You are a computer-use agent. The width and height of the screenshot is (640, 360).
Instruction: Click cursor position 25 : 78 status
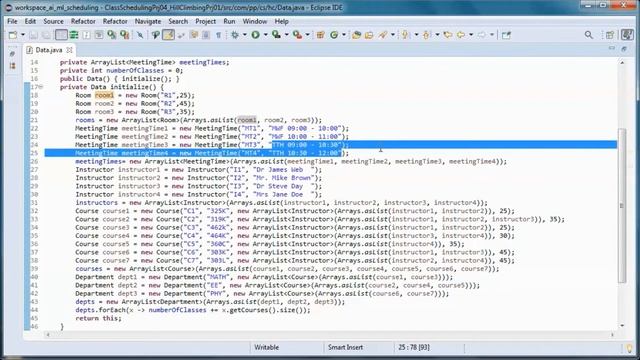tap(414, 347)
